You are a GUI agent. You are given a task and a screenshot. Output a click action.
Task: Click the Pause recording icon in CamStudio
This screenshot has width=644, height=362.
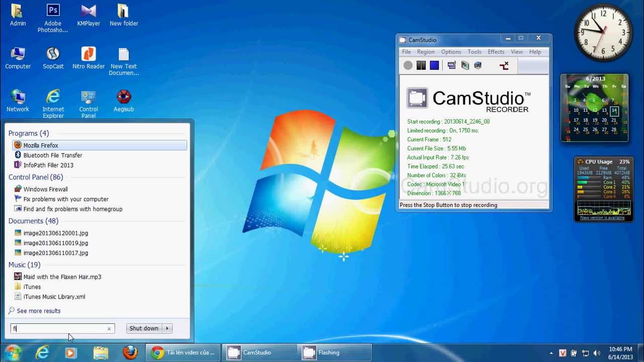pyautogui.click(x=421, y=65)
